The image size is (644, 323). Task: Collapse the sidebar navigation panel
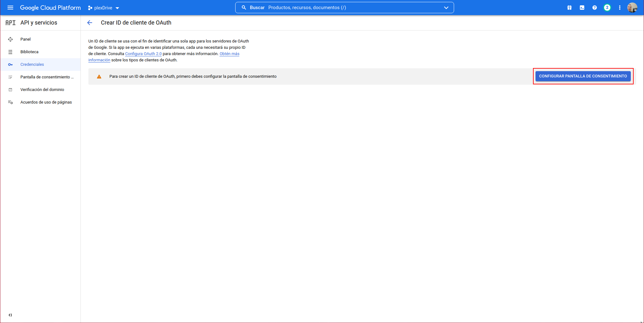[10, 315]
